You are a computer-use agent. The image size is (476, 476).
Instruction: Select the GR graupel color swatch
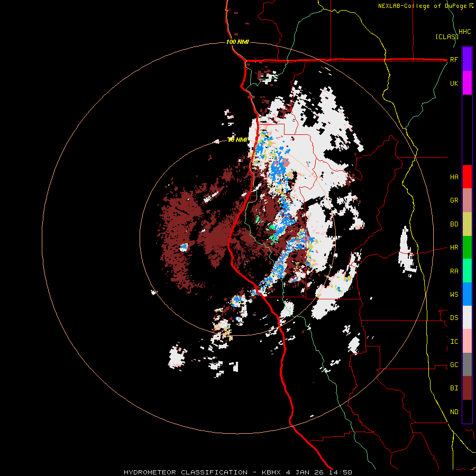pos(467,200)
